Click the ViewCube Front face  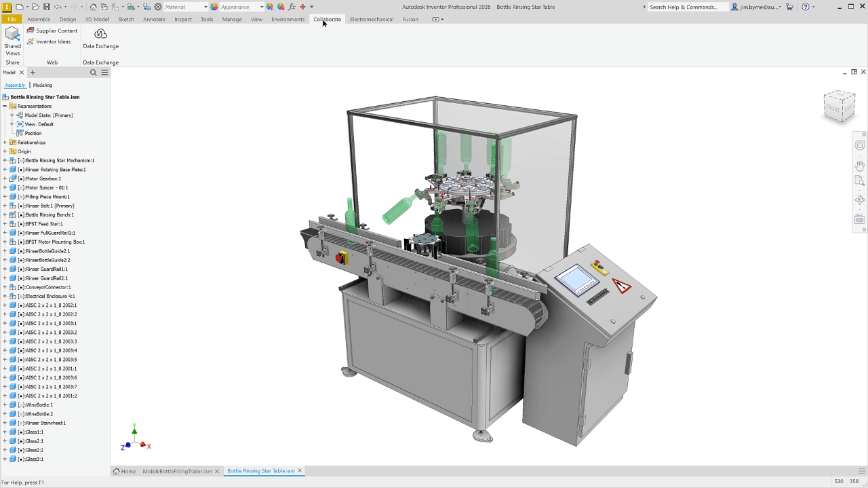pyautogui.click(x=832, y=109)
